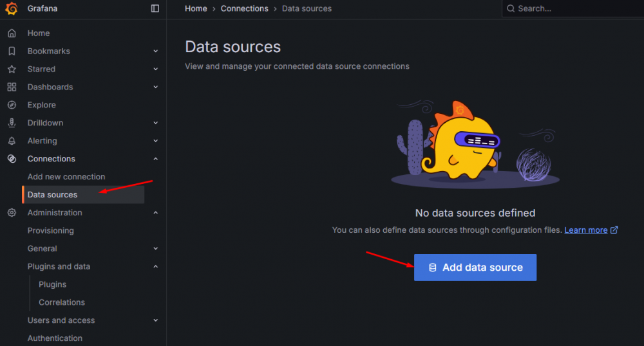Open Plugins and data label

(59, 266)
